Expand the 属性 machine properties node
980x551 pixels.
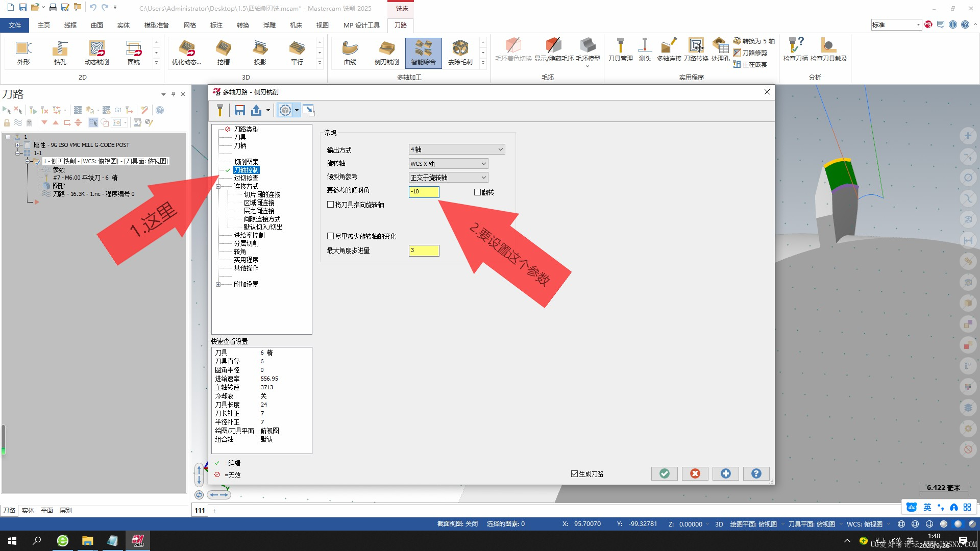click(18, 145)
